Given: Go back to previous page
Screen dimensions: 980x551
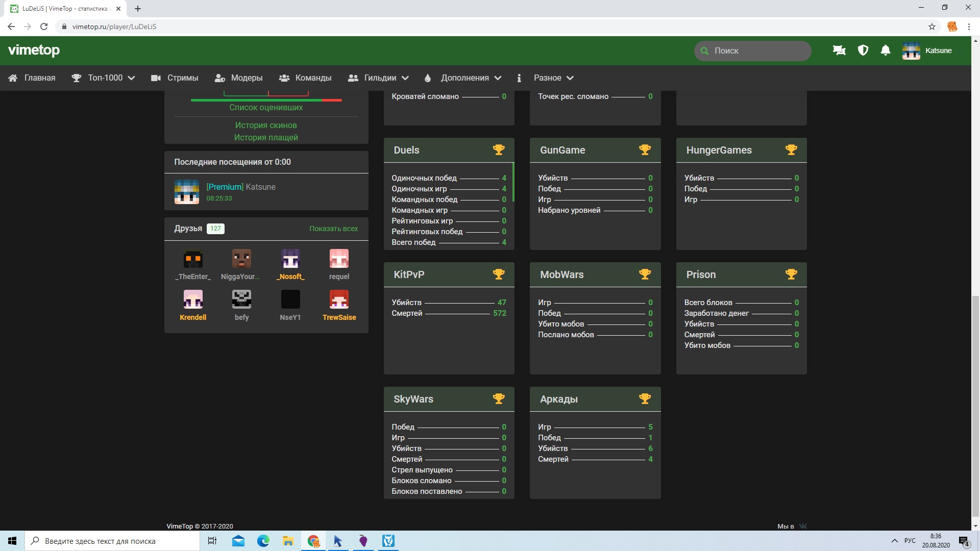Looking at the screenshot, I should (11, 27).
